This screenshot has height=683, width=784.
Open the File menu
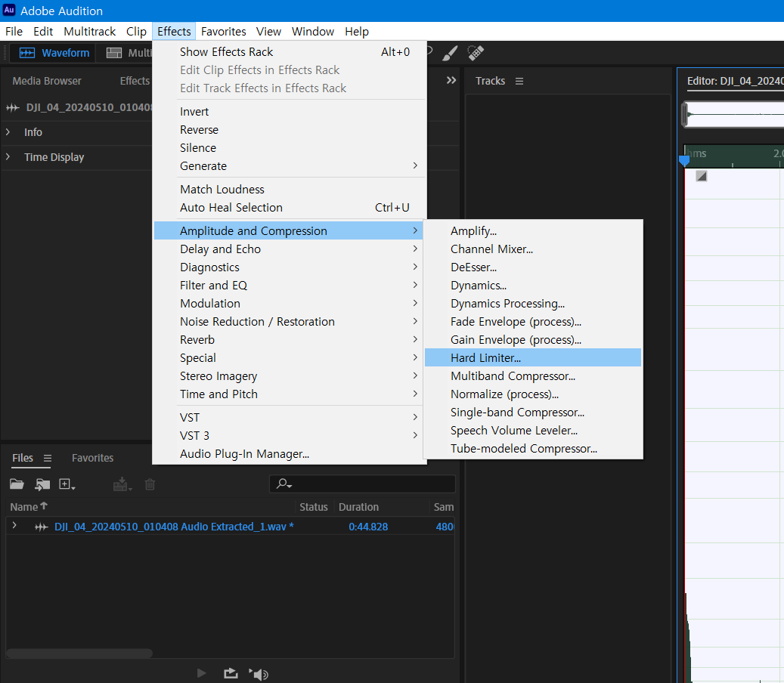[14, 32]
